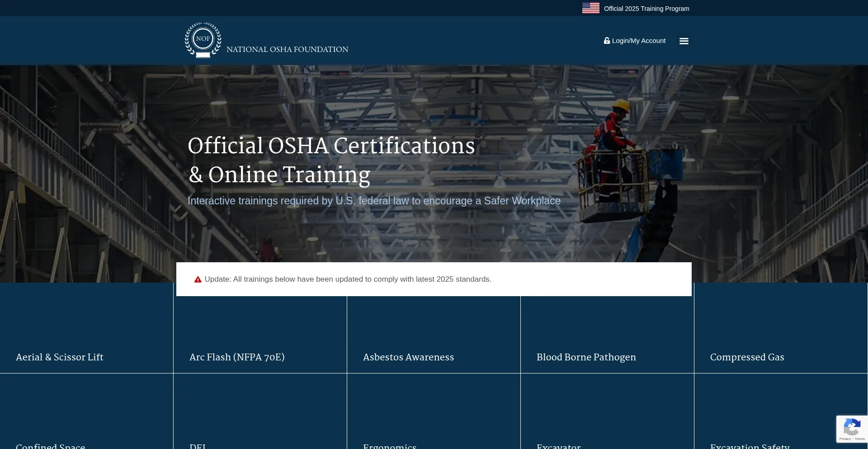
Task: Select Official 2025 Training Program text
Action: 646,9
